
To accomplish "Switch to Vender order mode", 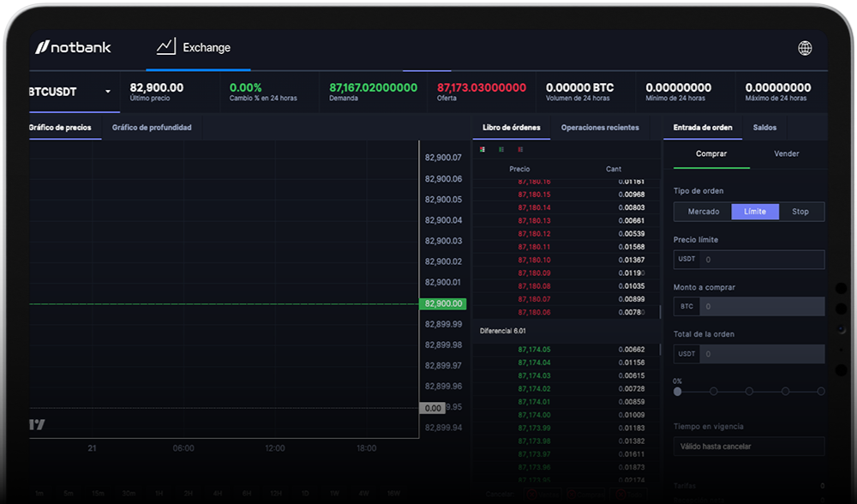I will click(786, 153).
